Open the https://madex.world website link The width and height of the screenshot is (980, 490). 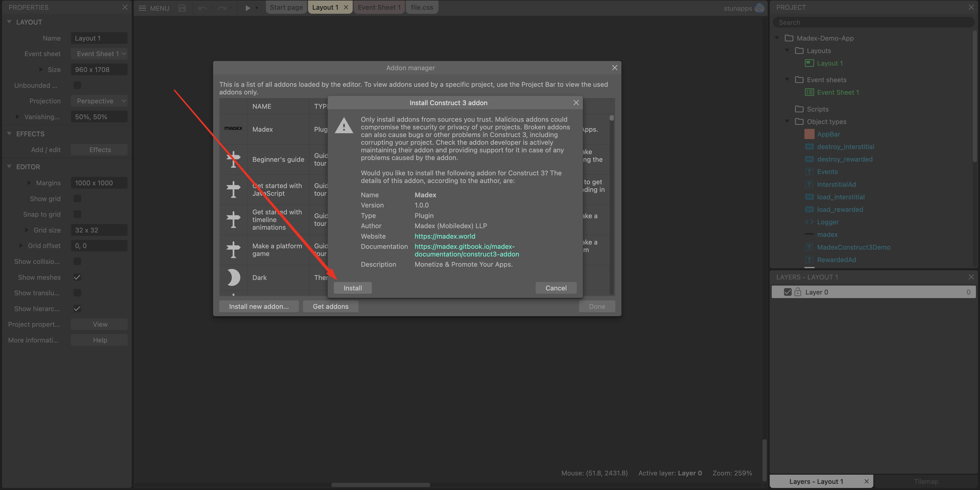[445, 236]
